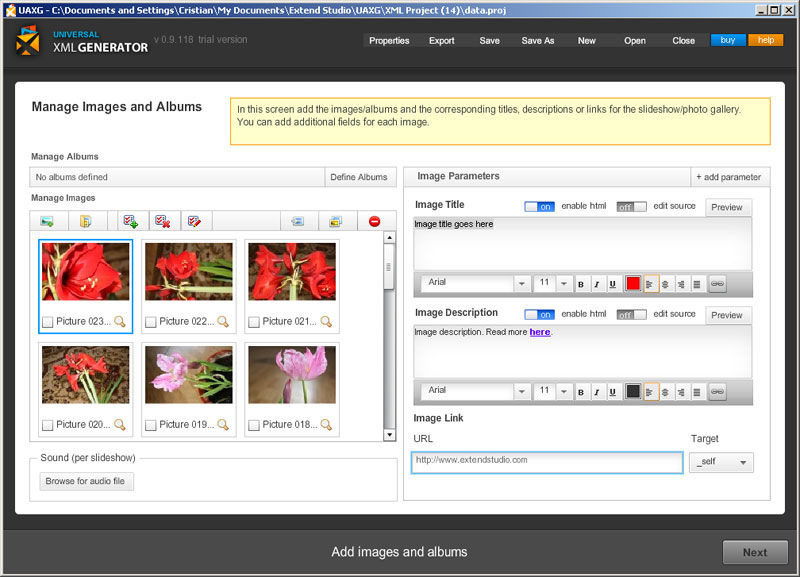Screen dimensions: 800x577
Task: Open the Arial font dropdown for Image Title
Action: pyautogui.click(x=521, y=284)
